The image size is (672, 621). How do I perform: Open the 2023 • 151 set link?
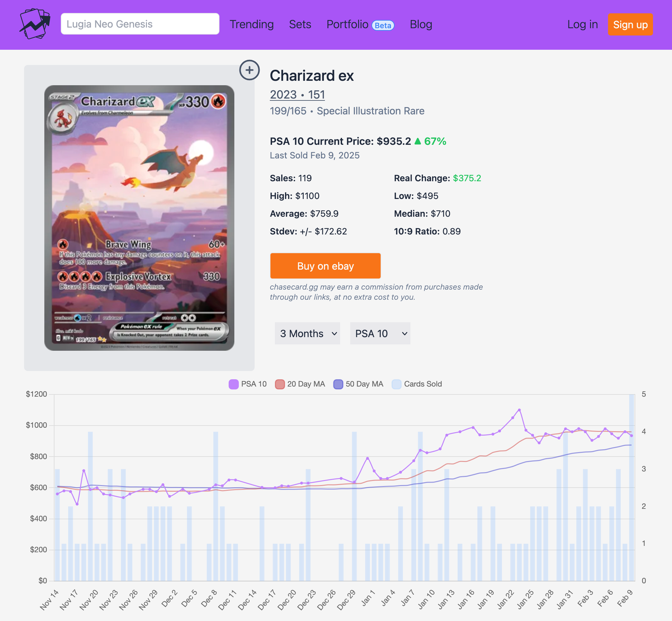(297, 95)
